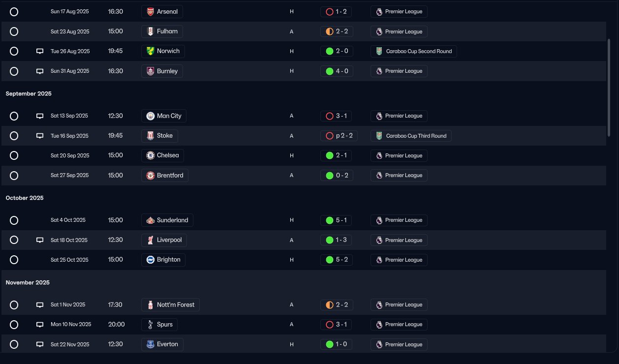Open the Nott'm Forest team button
This screenshot has height=364, width=619.
coord(170,304)
